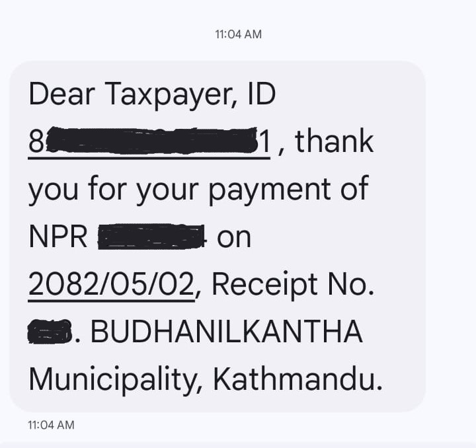This screenshot has width=476, height=448.
Task: Click the 11:04 AM timestamp below the bubble
Action: [x=51, y=425]
